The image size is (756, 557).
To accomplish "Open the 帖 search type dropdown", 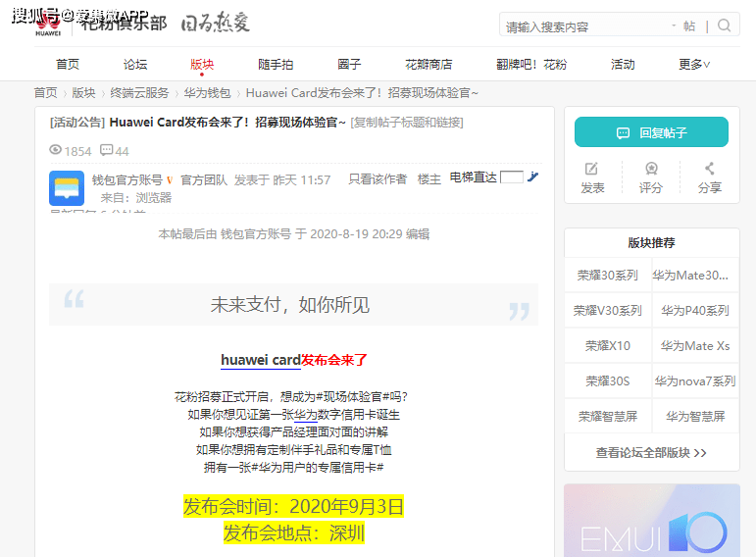I will (x=683, y=26).
